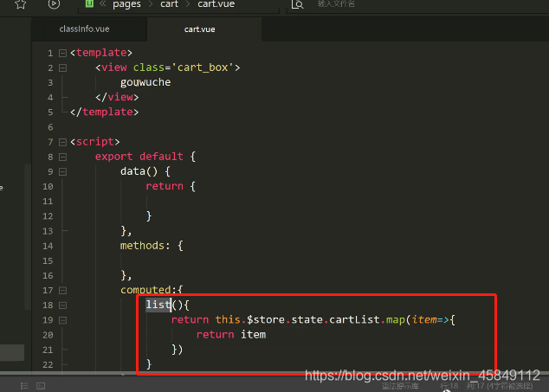Open the 'cart' folder breadcrumb segment

170,3
